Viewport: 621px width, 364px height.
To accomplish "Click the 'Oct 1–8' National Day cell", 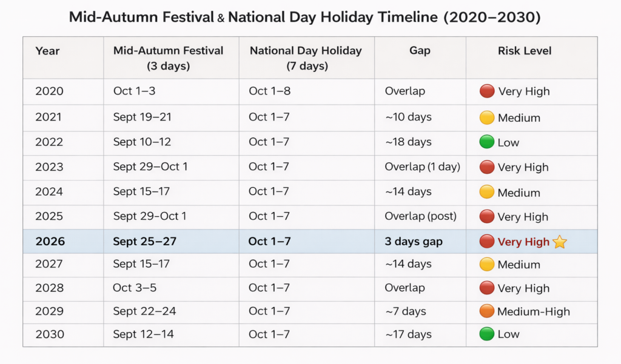I will pos(269,91).
